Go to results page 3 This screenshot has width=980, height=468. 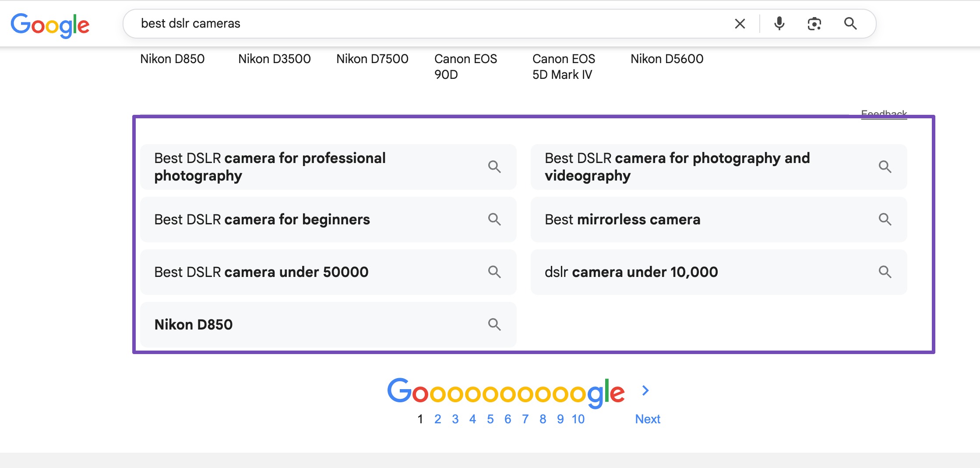tap(455, 419)
